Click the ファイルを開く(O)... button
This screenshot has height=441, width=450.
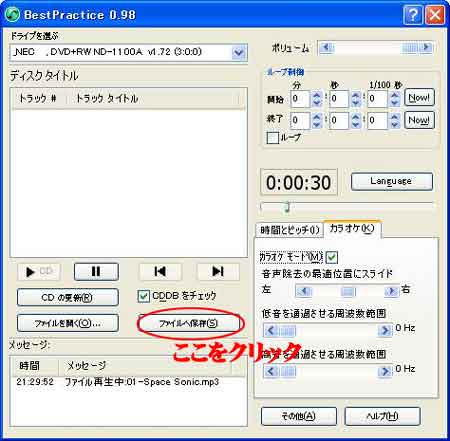click(x=68, y=323)
